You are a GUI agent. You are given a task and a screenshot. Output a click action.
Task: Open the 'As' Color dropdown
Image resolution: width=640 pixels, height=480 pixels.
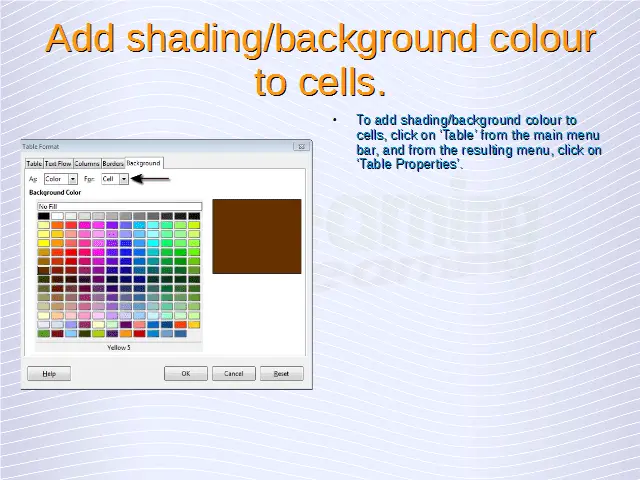click(73, 179)
